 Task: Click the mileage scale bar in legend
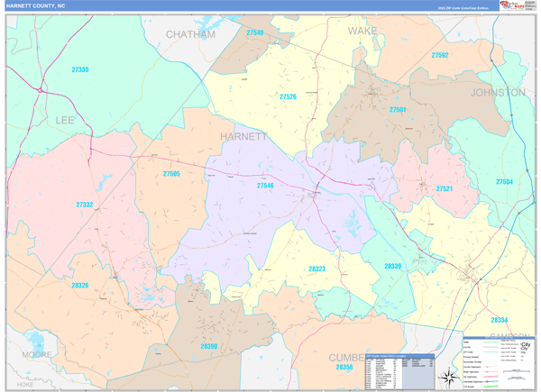(517, 371)
